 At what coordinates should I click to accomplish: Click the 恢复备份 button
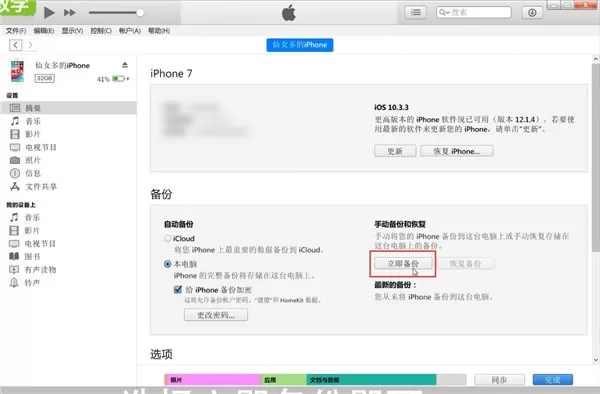click(465, 263)
